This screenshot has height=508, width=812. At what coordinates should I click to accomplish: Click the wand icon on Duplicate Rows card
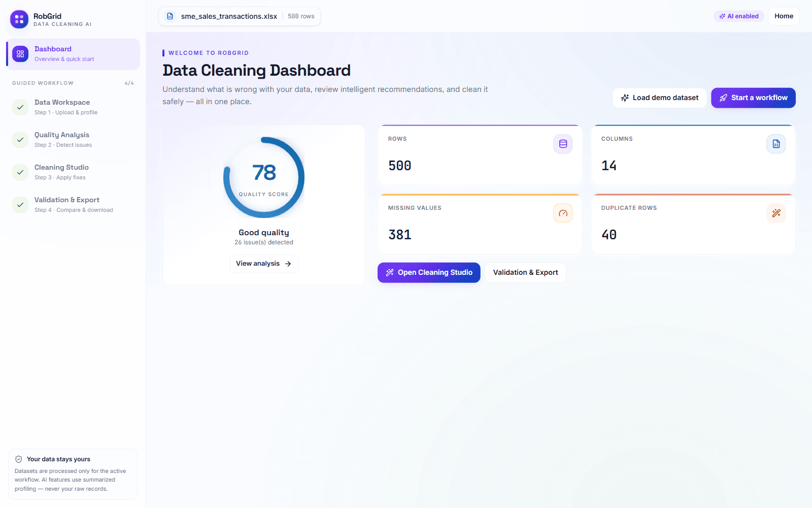[776, 213]
